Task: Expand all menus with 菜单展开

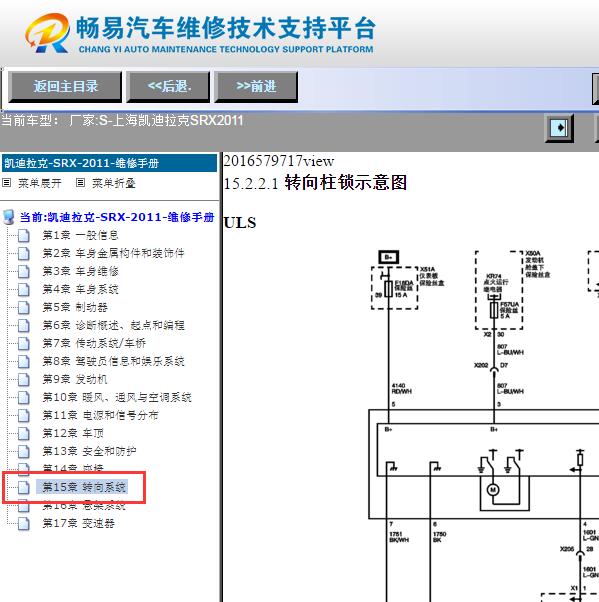Action: coord(40,183)
